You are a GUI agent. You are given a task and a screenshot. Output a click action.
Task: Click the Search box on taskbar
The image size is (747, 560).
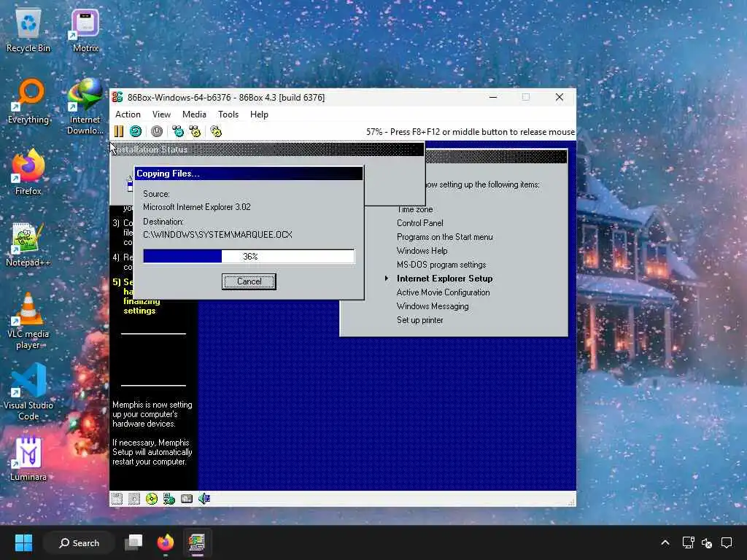coord(79,542)
